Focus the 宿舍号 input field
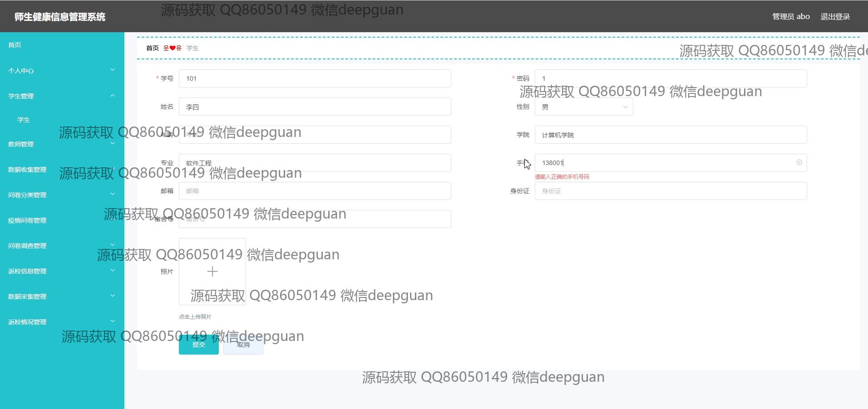Viewport: 868px width, 409px height. click(315, 219)
